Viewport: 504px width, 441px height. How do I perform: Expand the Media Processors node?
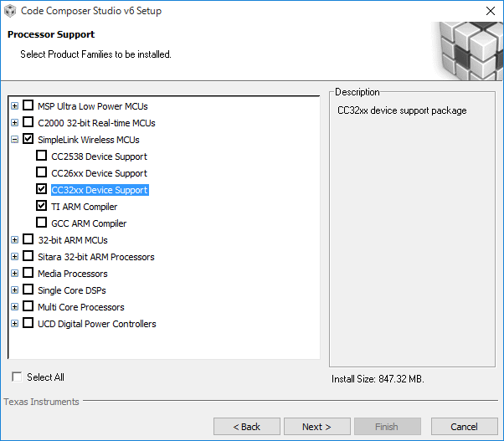[14, 273]
